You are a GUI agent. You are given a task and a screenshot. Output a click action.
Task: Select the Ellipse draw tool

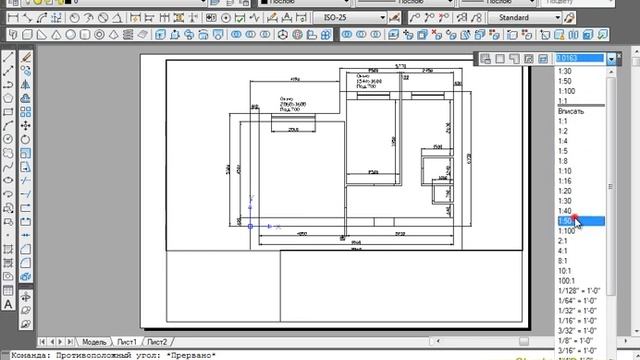coord(8,180)
